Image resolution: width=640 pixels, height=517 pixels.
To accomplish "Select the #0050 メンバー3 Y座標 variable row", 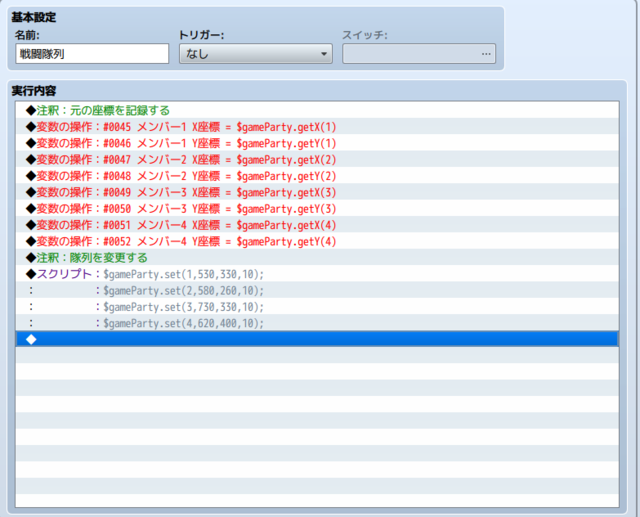I will [x=317, y=208].
